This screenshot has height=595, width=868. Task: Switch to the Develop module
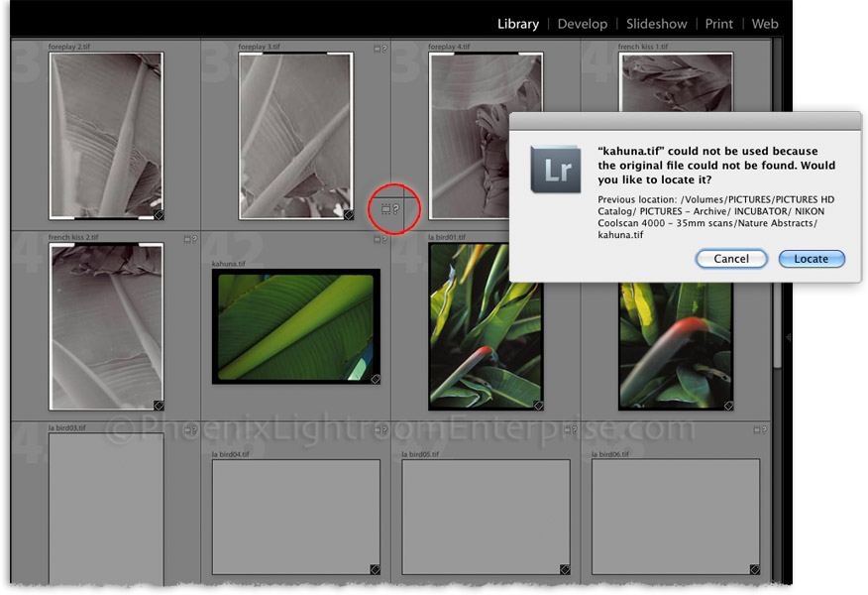point(583,24)
